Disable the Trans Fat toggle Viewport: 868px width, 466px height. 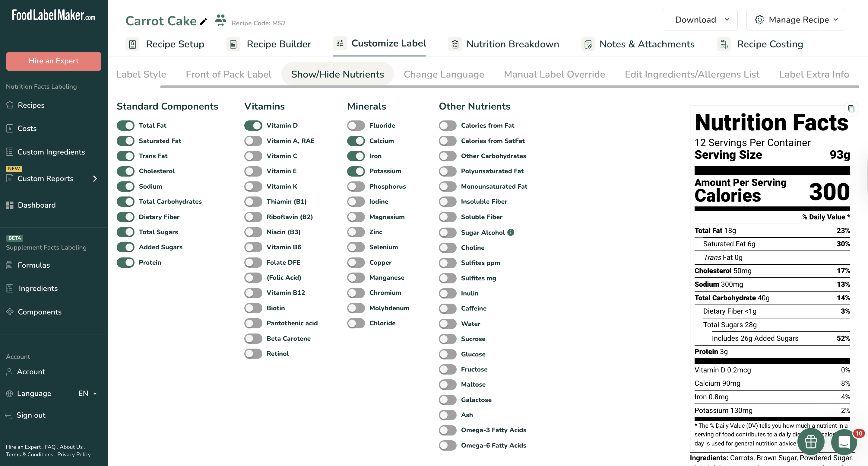click(x=126, y=156)
